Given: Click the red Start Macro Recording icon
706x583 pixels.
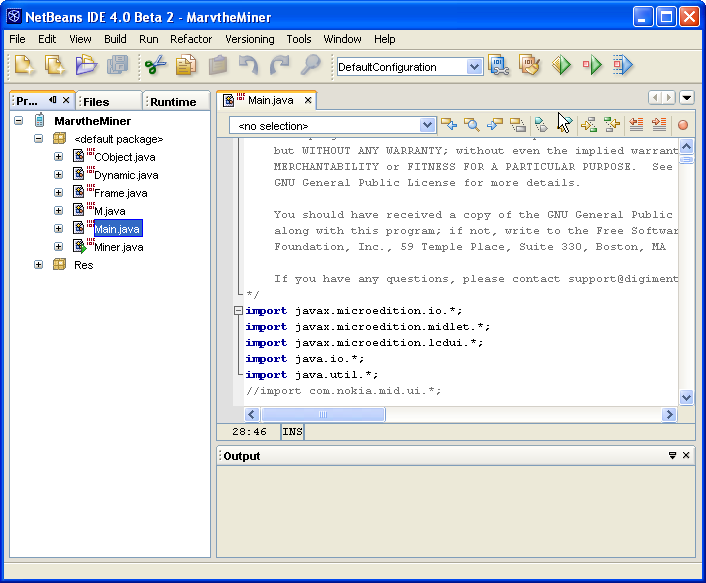Looking at the screenshot, I should [x=683, y=125].
